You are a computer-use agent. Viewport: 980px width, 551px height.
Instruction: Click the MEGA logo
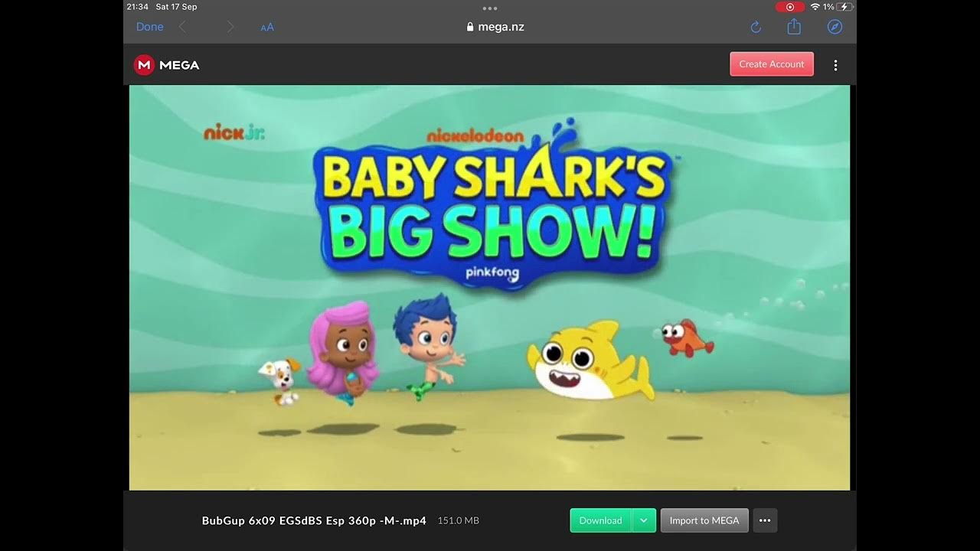pyautogui.click(x=166, y=65)
